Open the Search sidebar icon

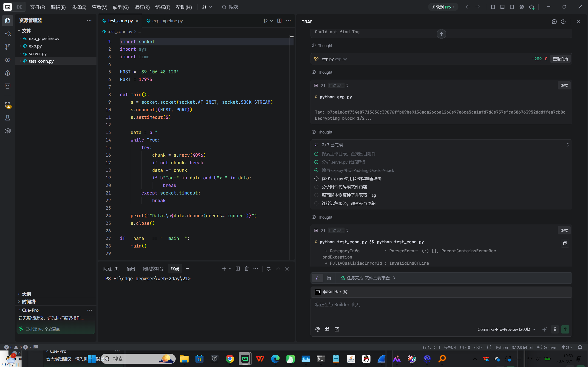click(x=8, y=33)
